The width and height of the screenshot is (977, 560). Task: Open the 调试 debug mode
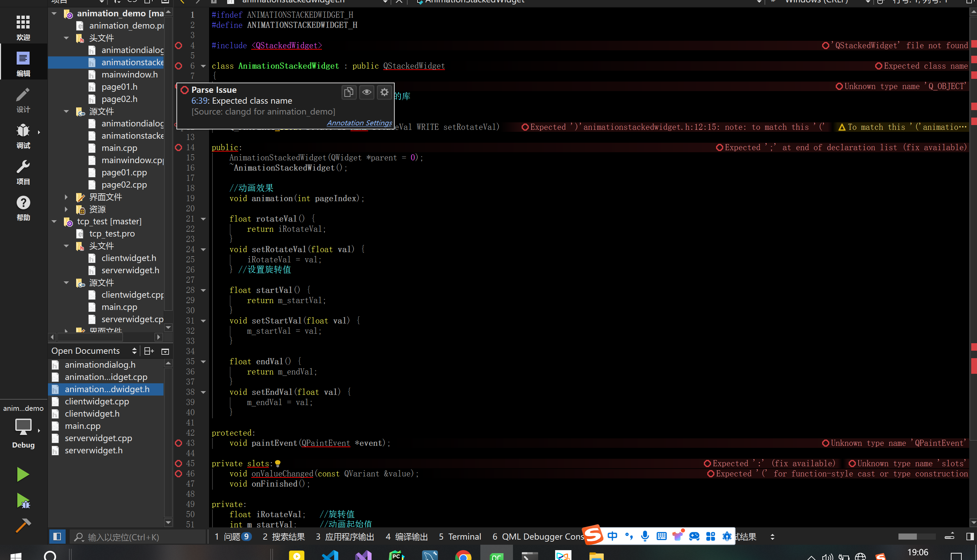(x=23, y=136)
